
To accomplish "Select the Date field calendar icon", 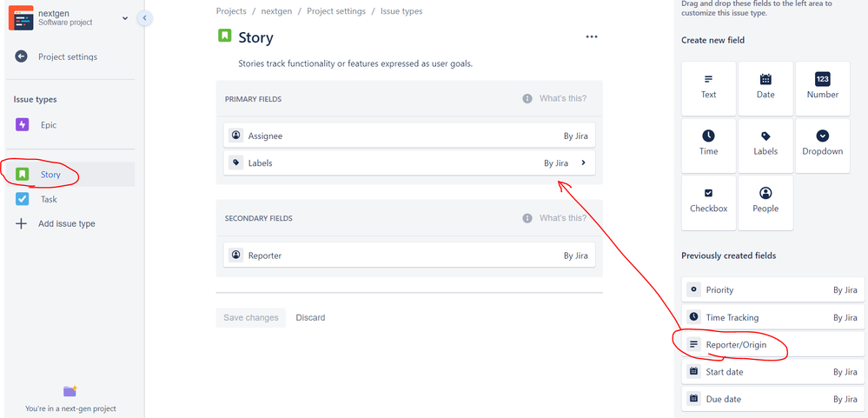I will (765, 79).
